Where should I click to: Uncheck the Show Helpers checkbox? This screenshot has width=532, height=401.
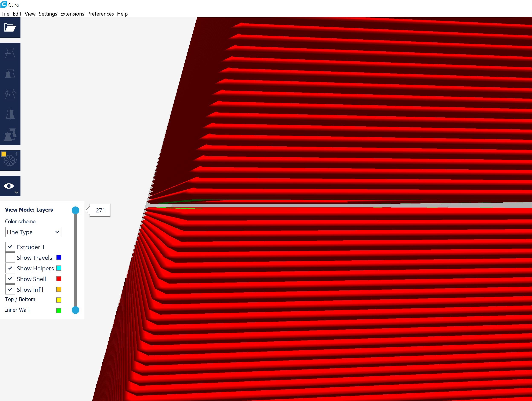coord(10,268)
